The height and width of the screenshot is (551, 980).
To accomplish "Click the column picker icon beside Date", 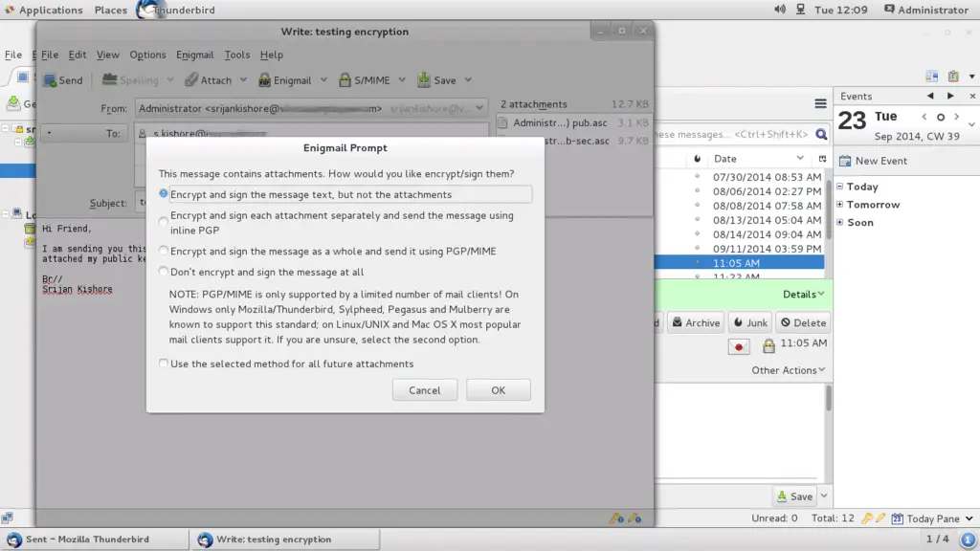I will 822,159.
